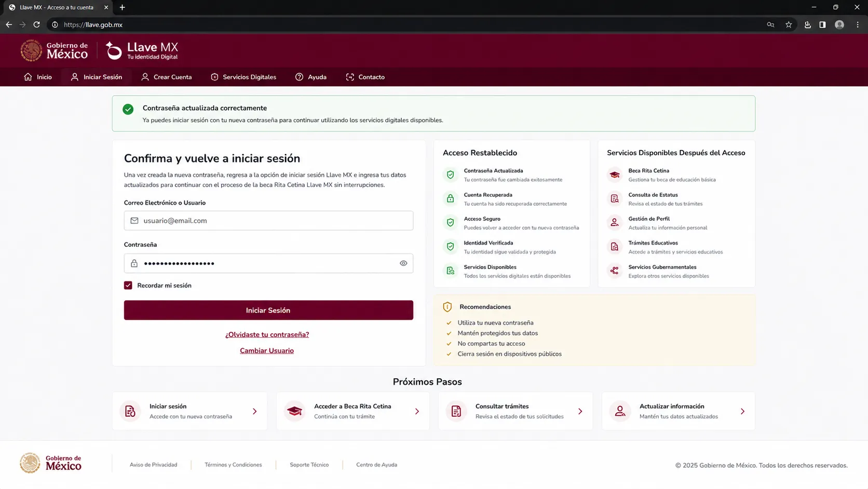Select Iniciar Sesión in the navigation bar
The height and width of the screenshot is (489, 868).
pyautogui.click(x=97, y=77)
